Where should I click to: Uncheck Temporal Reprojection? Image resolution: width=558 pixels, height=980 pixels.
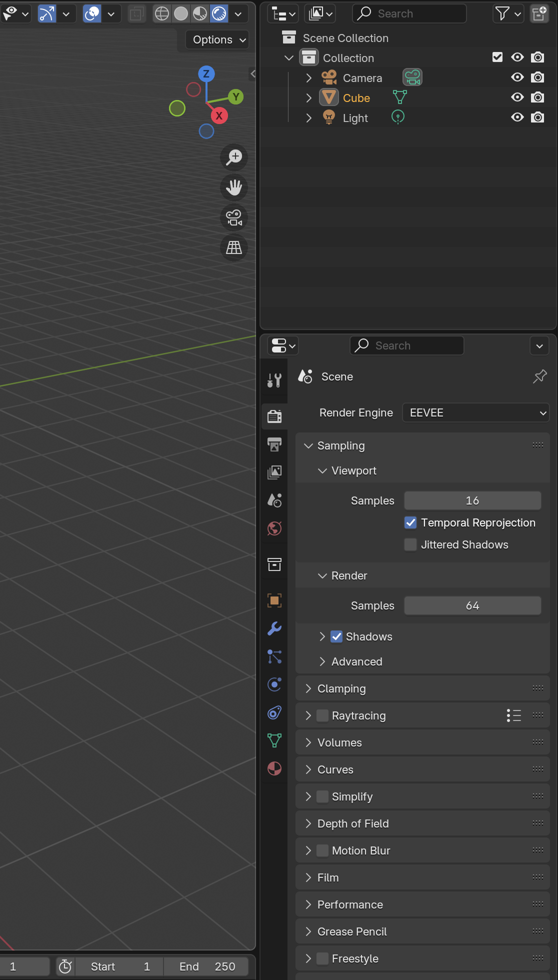pyautogui.click(x=410, y=522)
